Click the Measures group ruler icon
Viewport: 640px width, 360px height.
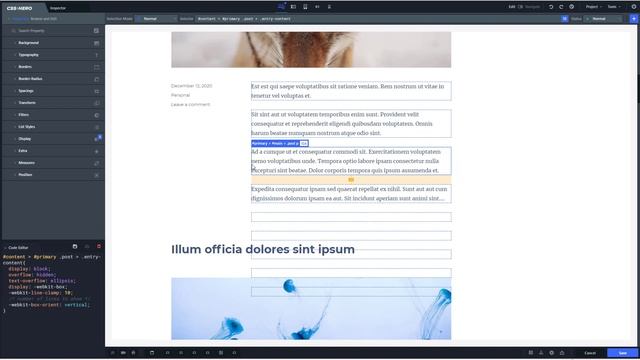point(97,163)
